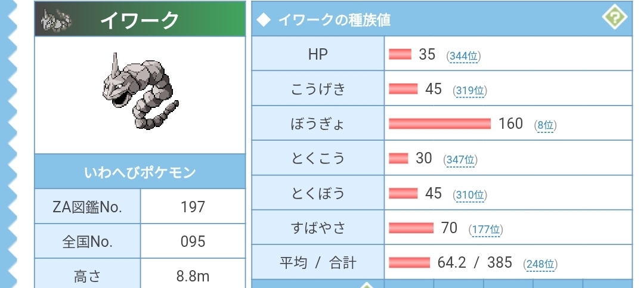Open the Defense rank 8位 link
This screenshot has height=288, width=644.
(546, 125)
